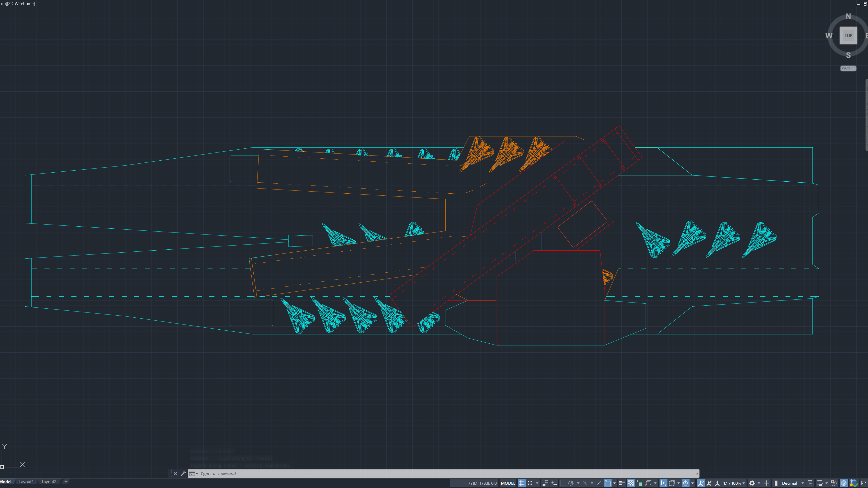This screenshot has width=868, height=488.
Task: Expand snap mode settings arrow
Action: coord(537,483)
